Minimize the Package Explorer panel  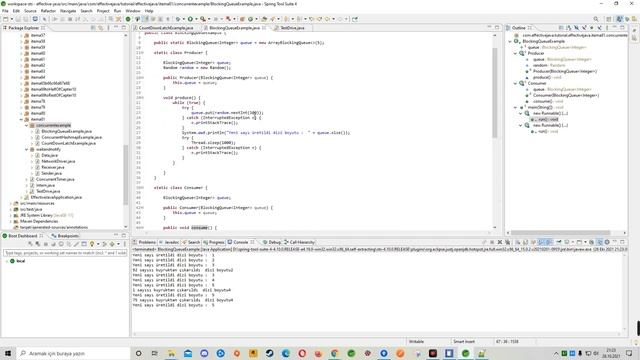click(x=116, y=28)
